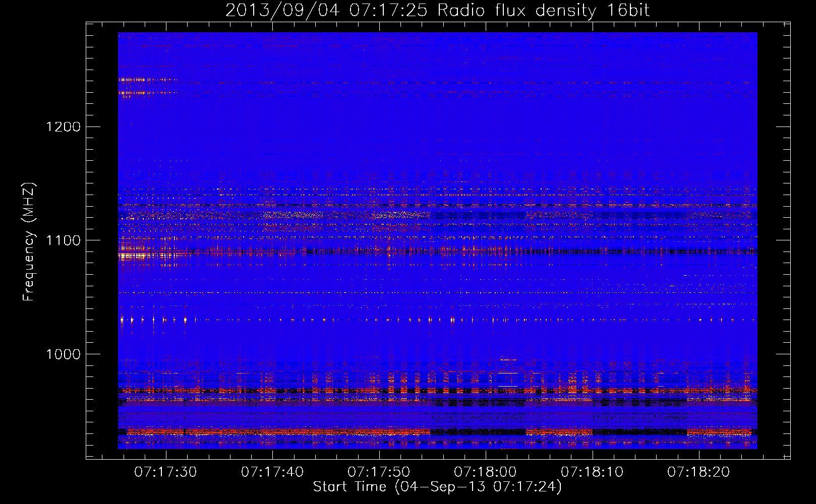Click the 07:18:10 time tick label
Viewport: 816px width, 504px height.
592,472
